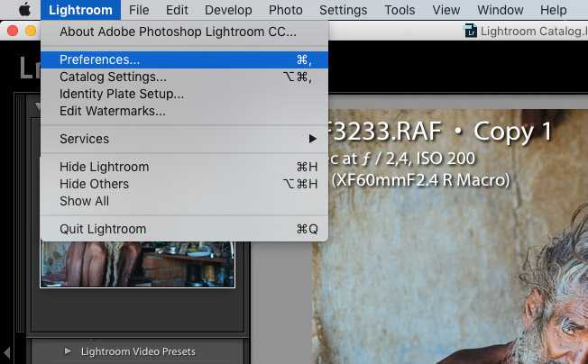Open the File menu
Screen dimensions: 588x364
click(139, 10)
